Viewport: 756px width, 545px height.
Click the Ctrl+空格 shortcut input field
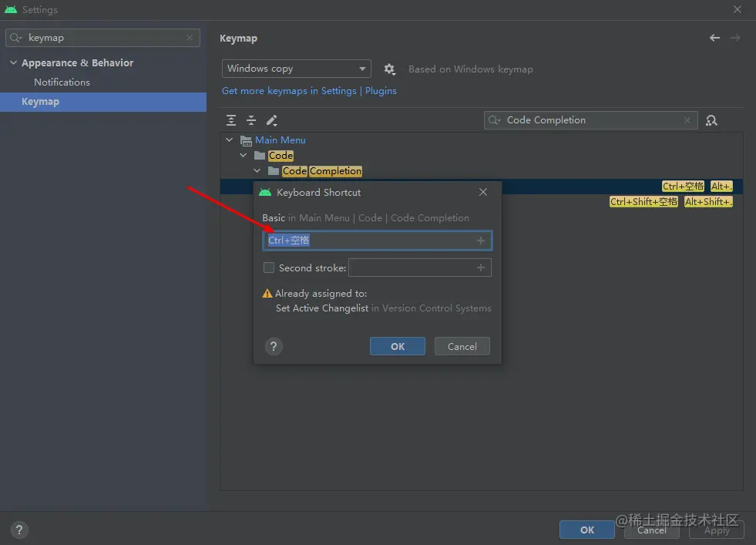point(377,241)
